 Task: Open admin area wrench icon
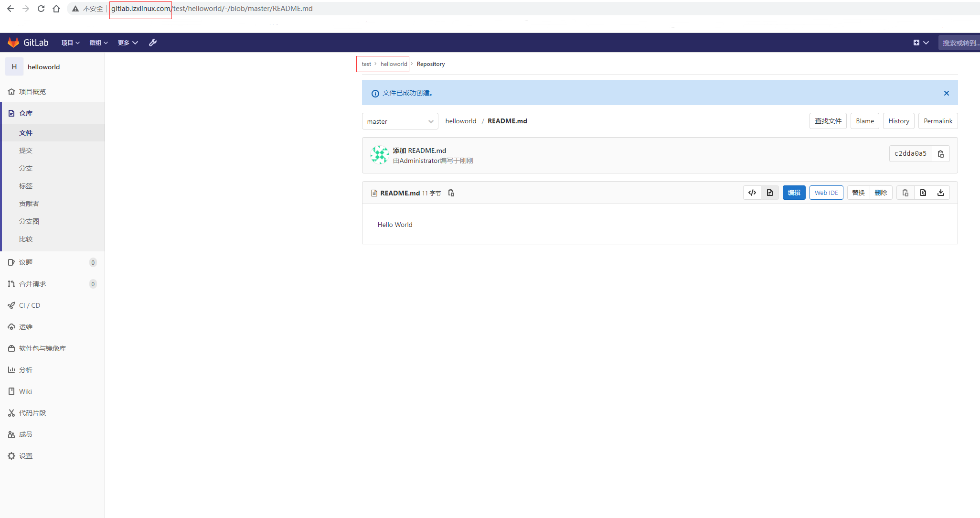click(x=153, y=43)
